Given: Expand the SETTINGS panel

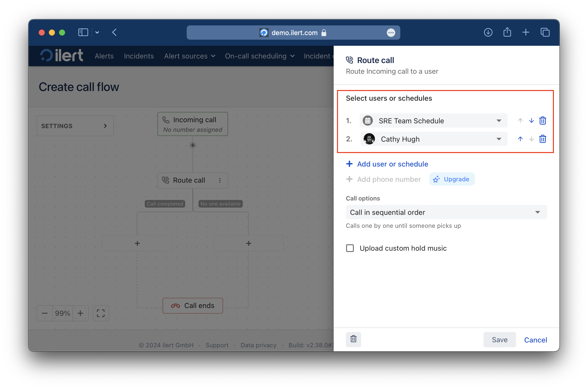Looking at the screenshot, I should coord(75,126).
